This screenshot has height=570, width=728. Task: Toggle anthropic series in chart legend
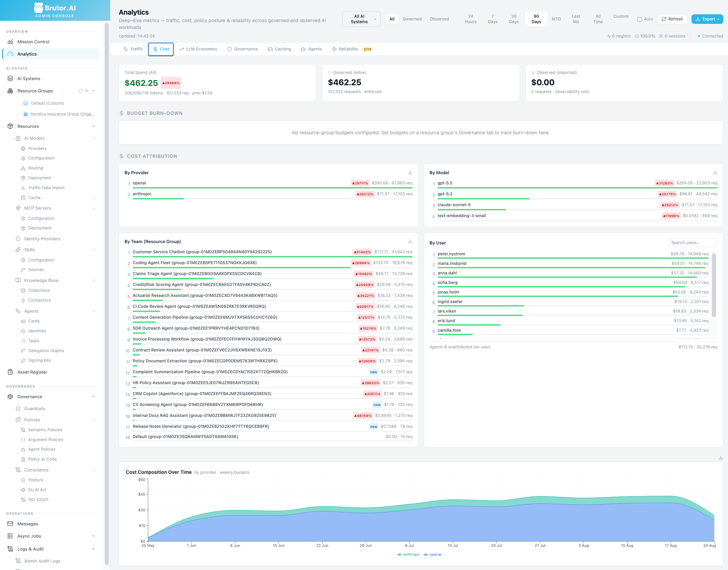pyautogui.click(x=408, y=555)
